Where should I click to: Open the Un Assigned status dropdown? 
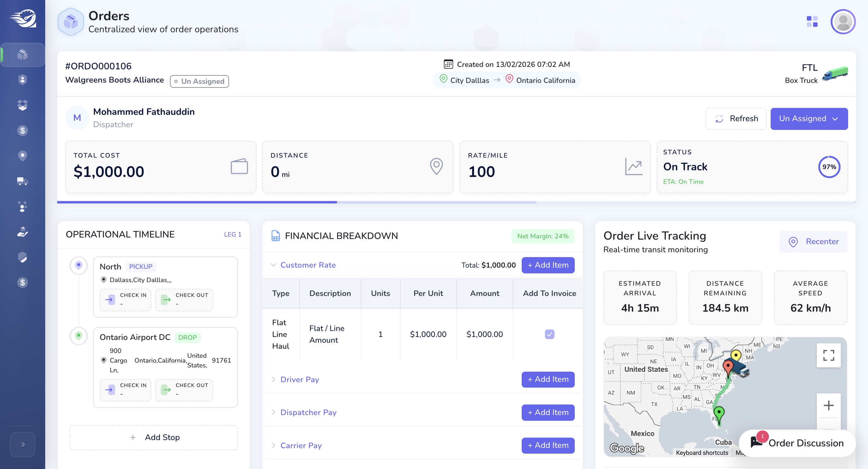809,118
